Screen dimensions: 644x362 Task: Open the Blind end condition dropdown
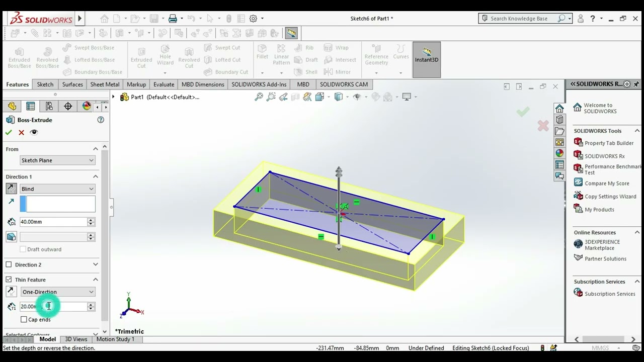coord(57,189)
